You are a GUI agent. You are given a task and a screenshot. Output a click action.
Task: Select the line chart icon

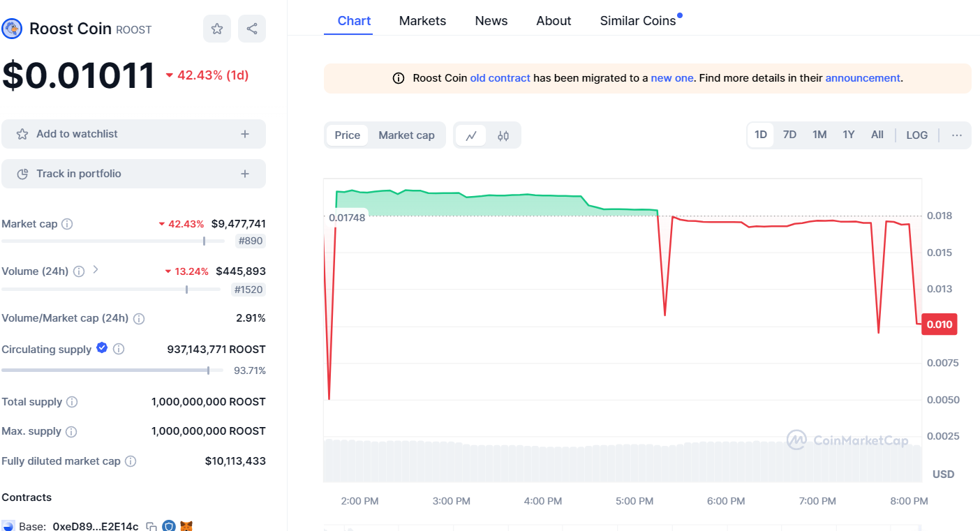pos(471,135)
